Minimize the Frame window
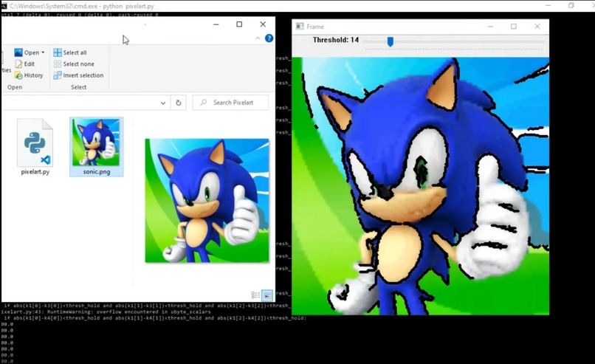Image resolution: width=595 pixels, height=364 pixels. (491, 27)
